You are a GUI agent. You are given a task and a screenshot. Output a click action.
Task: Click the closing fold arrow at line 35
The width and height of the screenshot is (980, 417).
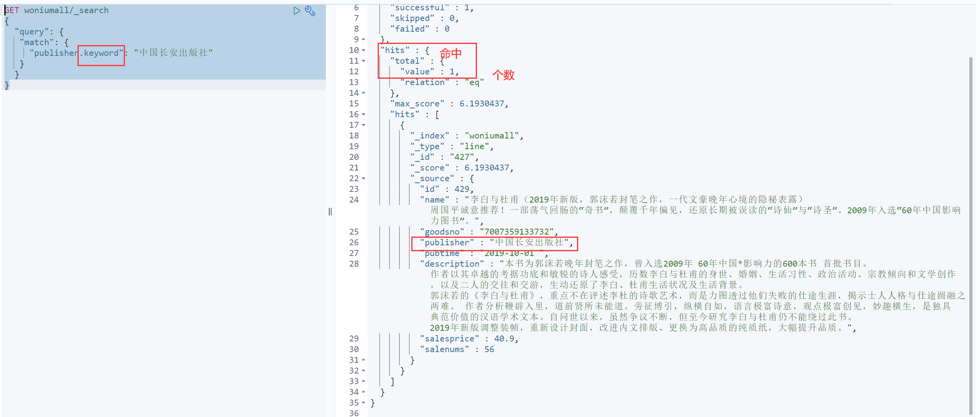[x=363, y=403]
